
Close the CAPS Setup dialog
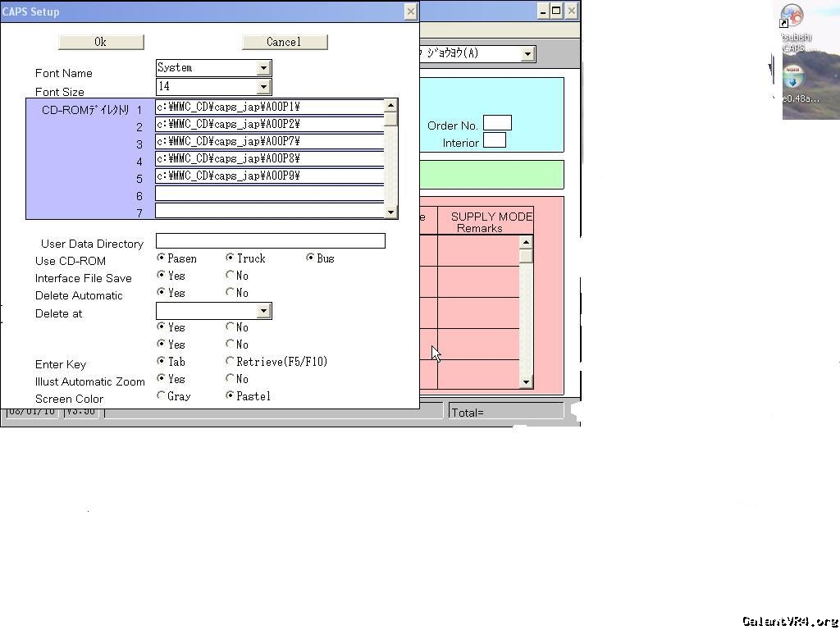(x=410, y=11)
